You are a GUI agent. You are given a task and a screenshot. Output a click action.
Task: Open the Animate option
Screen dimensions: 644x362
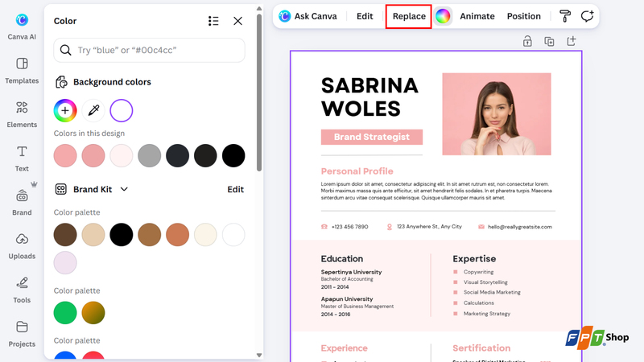click(x=477, y=16)
